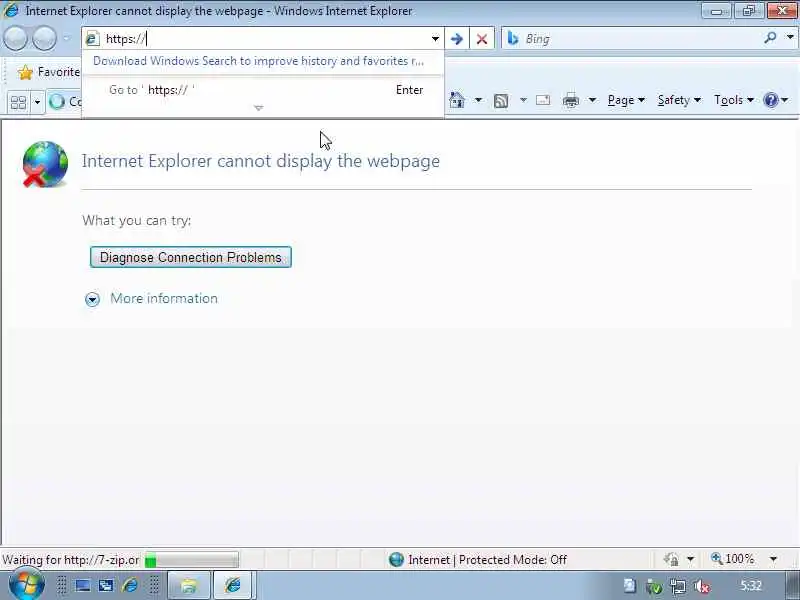
Task: Open the Print options dropdown arrow
Action: point(592,100)
